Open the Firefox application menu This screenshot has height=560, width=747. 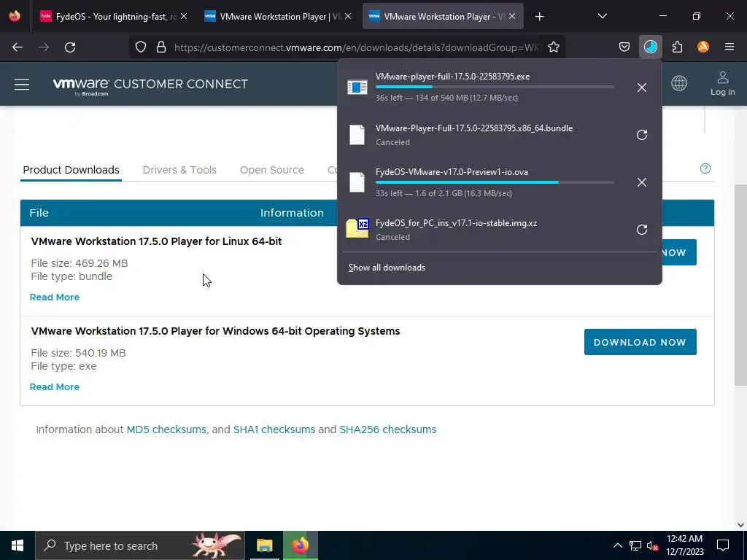(729, 47)
